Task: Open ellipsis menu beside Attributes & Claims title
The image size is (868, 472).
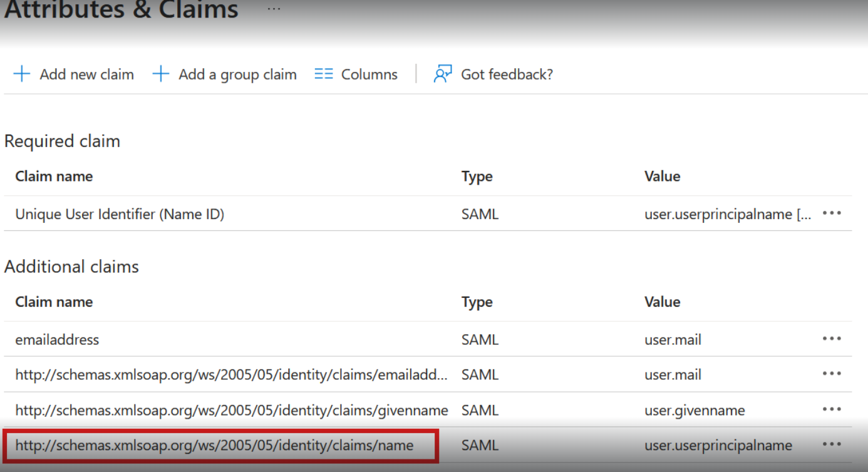Action: 274,9
